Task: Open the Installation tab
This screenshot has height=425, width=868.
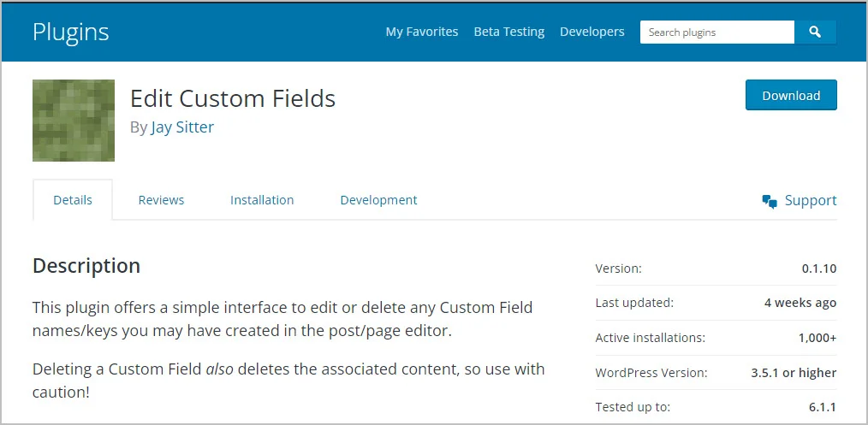Action: point(262,200)
